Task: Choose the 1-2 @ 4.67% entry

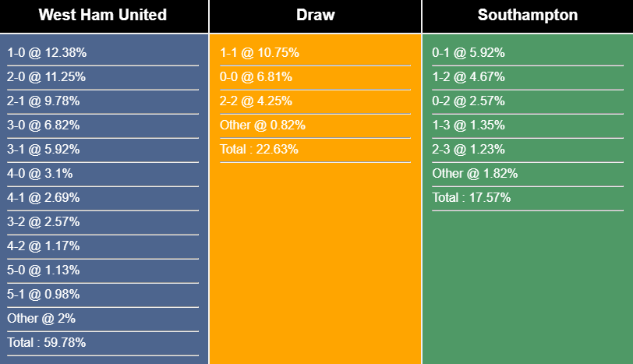Action: point(469,77)
